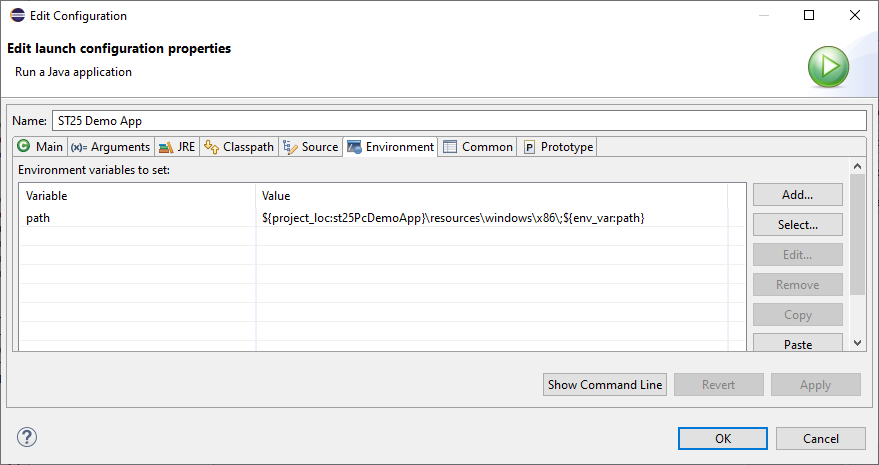
Task: Confirm with the OK button
Action: coord(722,438)
